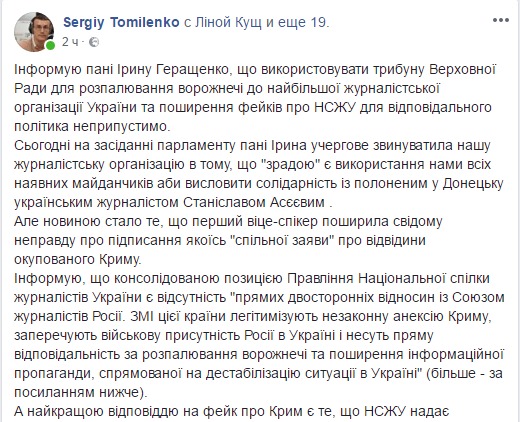The height and width of the screenshot is (422, 520).
Task: Click the line starting 'Але новиною стало'
Action: click(x=228, y=222)
